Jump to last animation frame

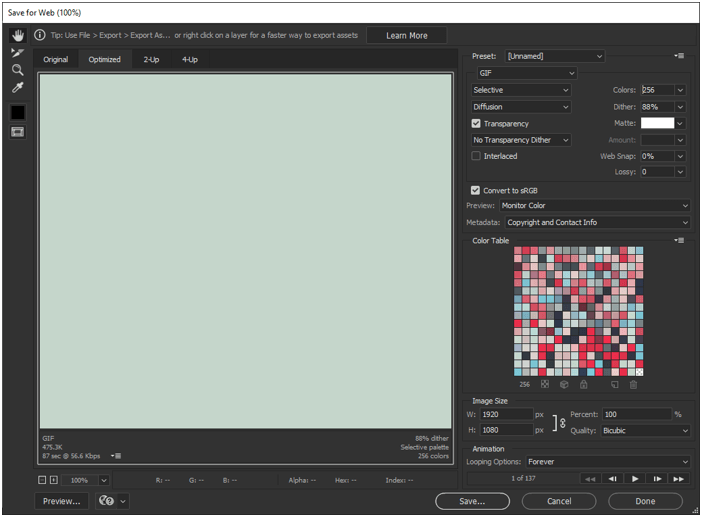679,479
